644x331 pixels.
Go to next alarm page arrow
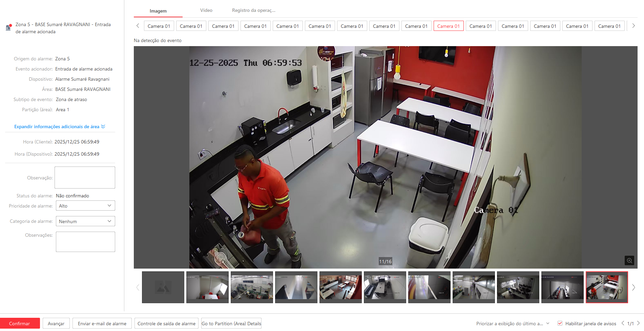pyautogui.click(x=638, y=323)
